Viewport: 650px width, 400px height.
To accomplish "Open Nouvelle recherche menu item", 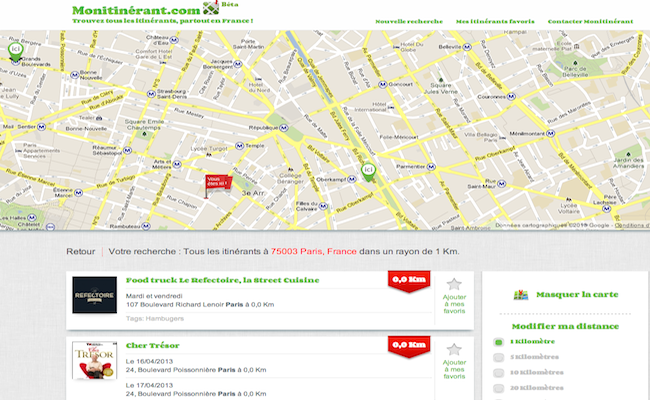I will pyautogui.click(x=409, y=22).
